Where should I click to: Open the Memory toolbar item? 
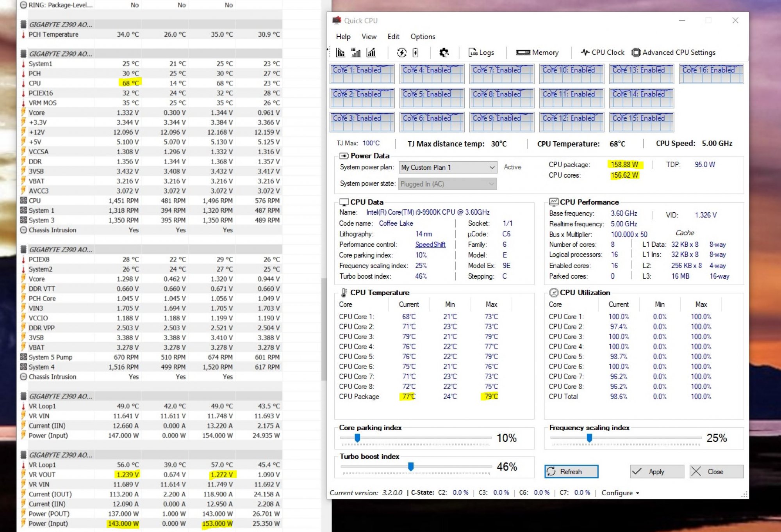pyautogui.click(x=537, y=52)
